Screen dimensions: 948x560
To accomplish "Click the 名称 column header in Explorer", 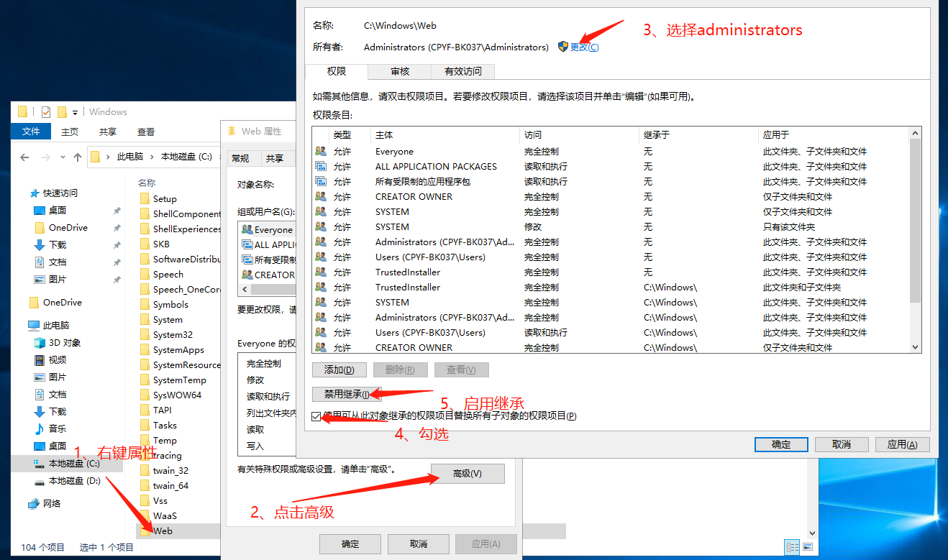I will coord(147,183).
